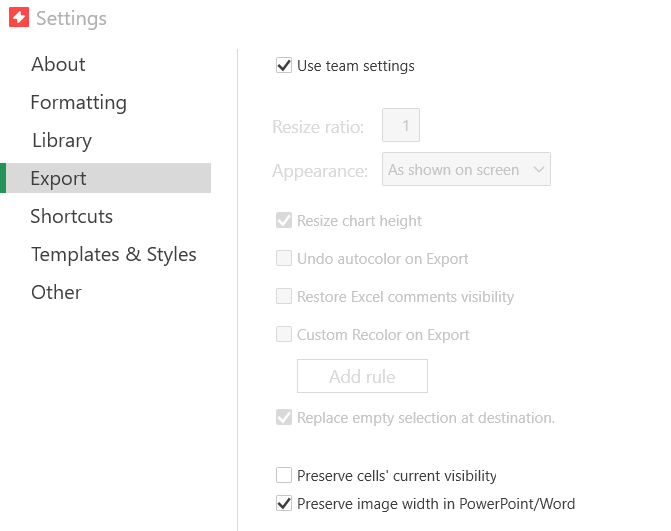The image size is (671, 531).
Task: Expand the Appearance dropdown
Action: [466, 169]
